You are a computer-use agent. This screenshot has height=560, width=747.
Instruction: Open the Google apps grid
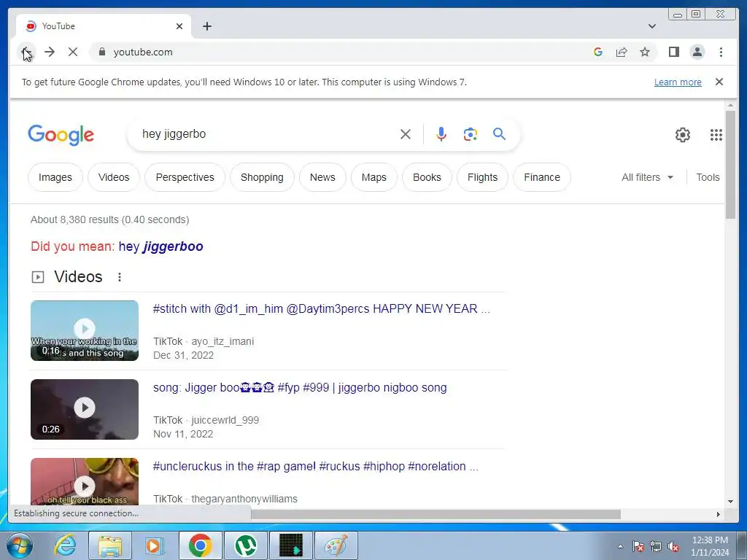pyautogui.click(x=716, y=135)
